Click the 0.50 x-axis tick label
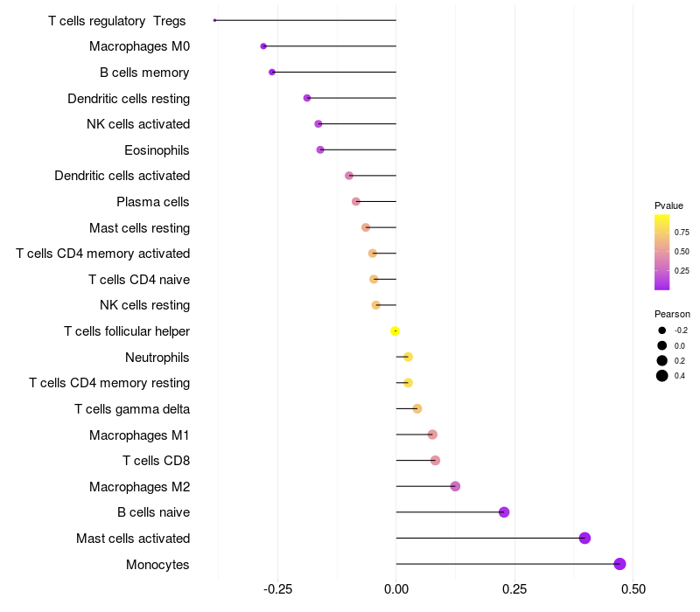This screenshot has height=612, width=700. tap(633, 589)
